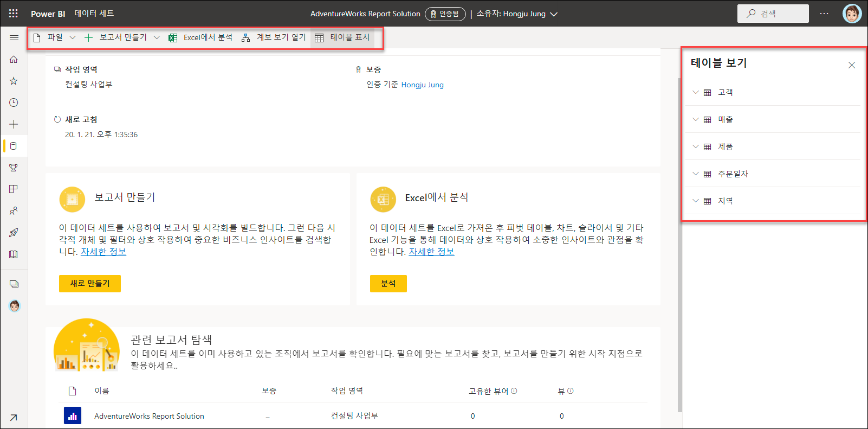Click 컨설팅 사업부 workspace text under 작업 영역

89,84
